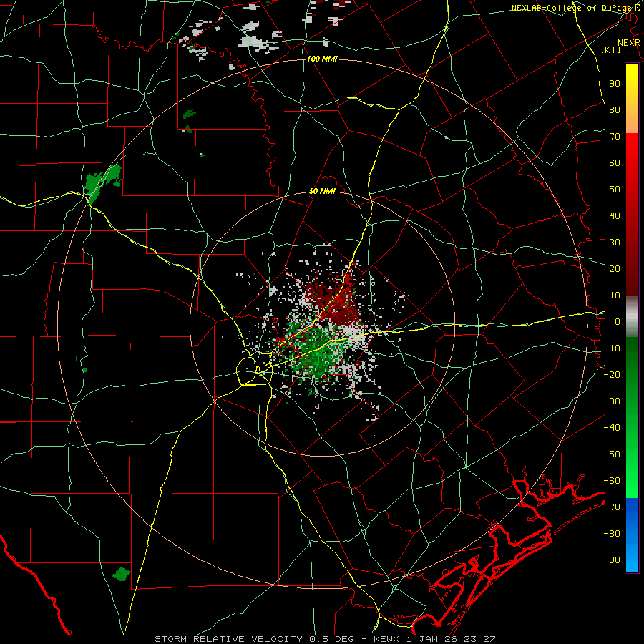Click the 100 NMI range ring label

pos(322,59)
